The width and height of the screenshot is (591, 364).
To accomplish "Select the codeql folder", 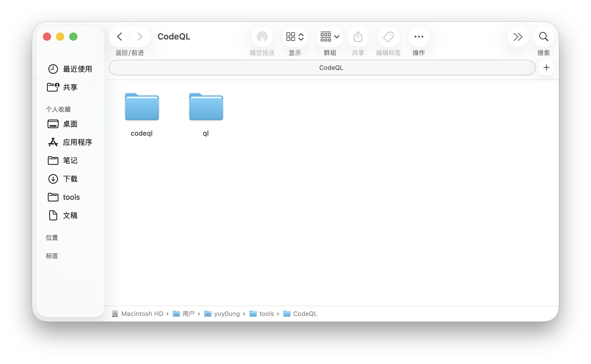I will tap(142, 107).
